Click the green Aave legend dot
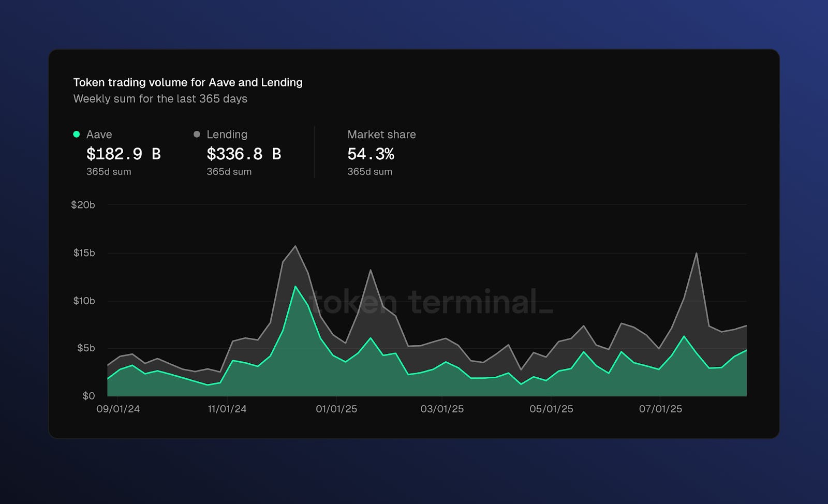The width and height of the screenshot is (828, 504). [77, 135]
